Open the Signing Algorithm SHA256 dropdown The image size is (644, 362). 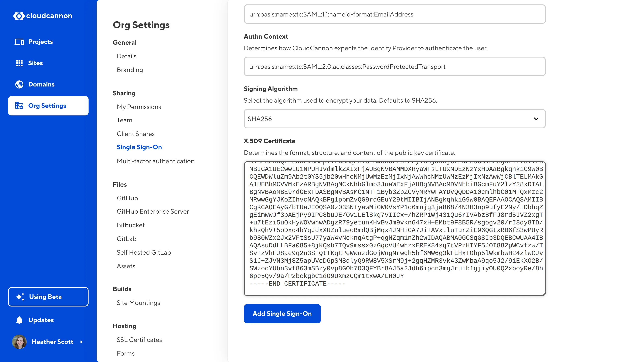(390, 119)
